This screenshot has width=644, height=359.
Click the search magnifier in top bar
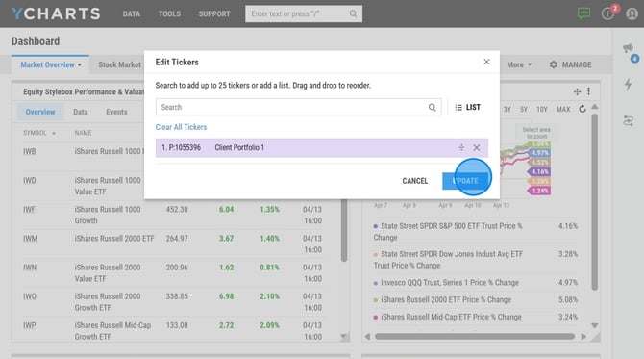coord(353,13)
